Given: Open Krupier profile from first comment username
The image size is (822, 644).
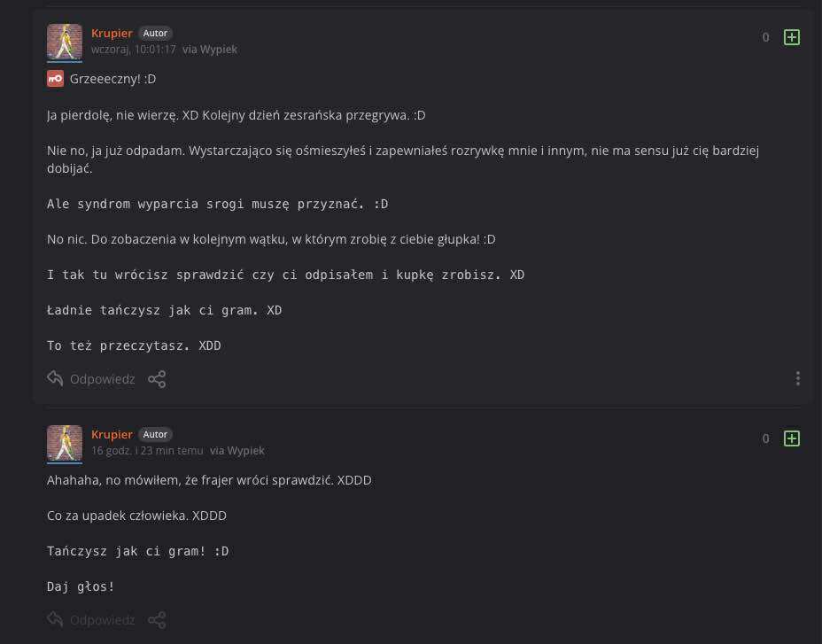Looking at the screenshot, I should tap(112, 34).
